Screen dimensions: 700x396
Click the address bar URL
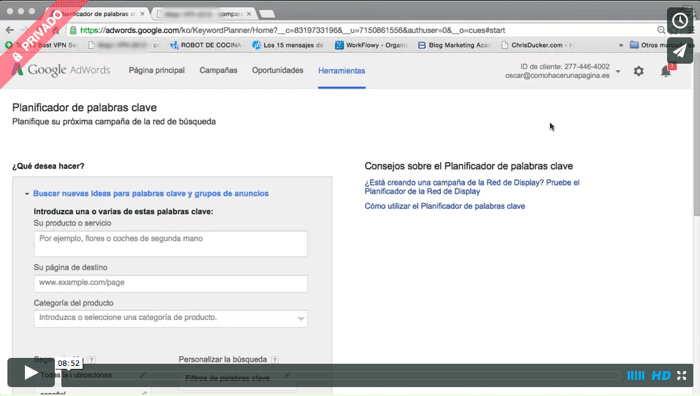[292, 30]
